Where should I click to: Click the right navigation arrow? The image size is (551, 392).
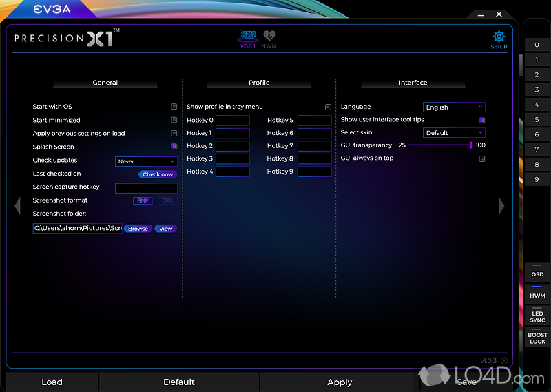(501, 205)
